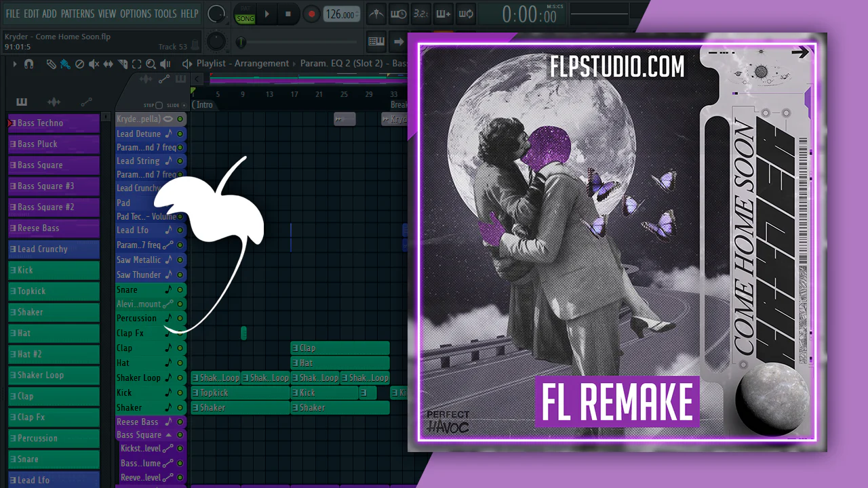
Task: Select the Bass Techno pattern
Action: 54,123
